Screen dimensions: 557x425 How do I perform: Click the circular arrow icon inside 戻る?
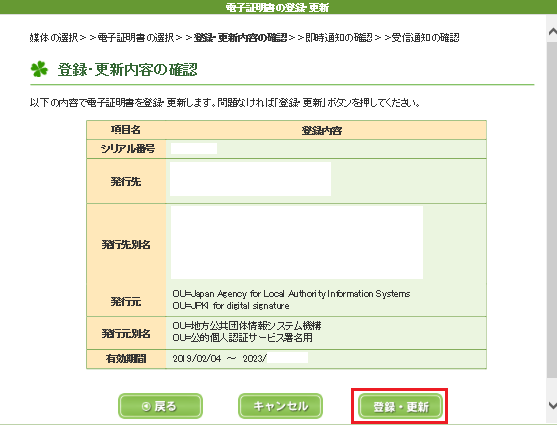coord(146,406)
